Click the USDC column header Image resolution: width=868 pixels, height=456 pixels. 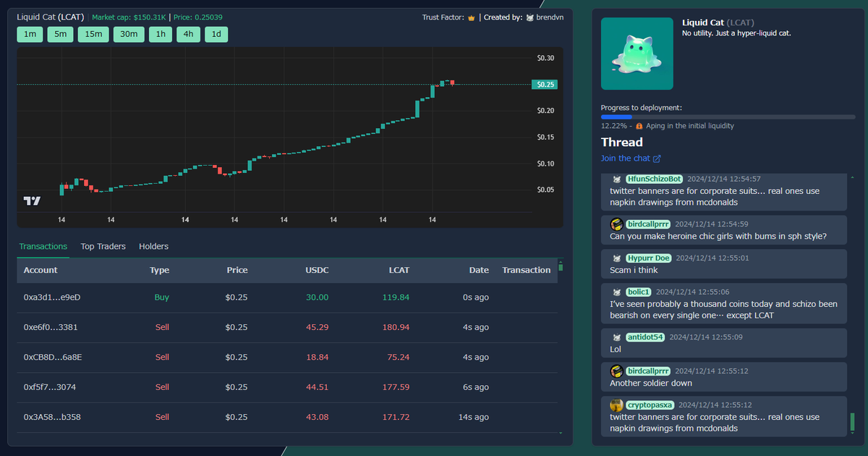[x=317, y=270]
